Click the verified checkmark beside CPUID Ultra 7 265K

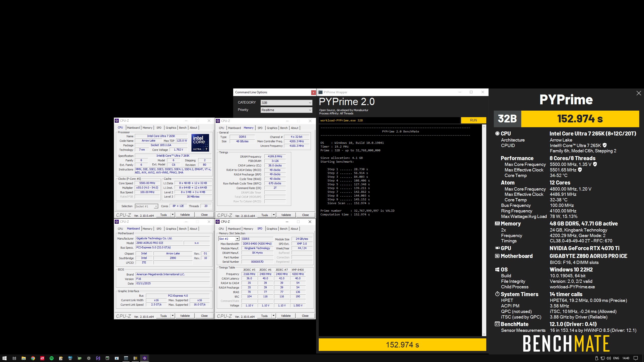(605, 145)
